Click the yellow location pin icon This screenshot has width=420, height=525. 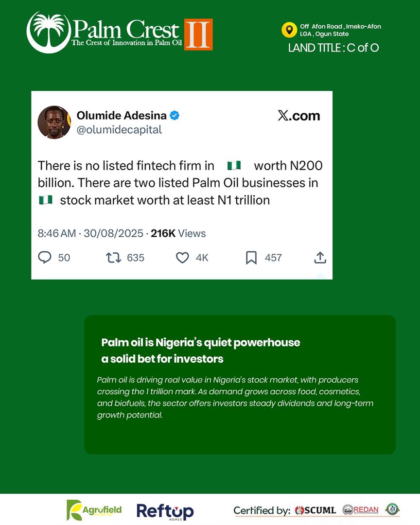click(x=289, y=30)
